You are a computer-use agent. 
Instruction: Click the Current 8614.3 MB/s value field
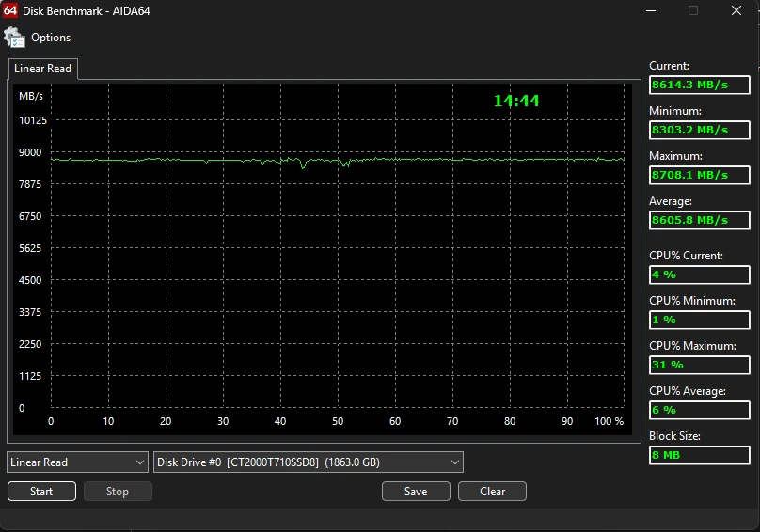tap(700, 85)
